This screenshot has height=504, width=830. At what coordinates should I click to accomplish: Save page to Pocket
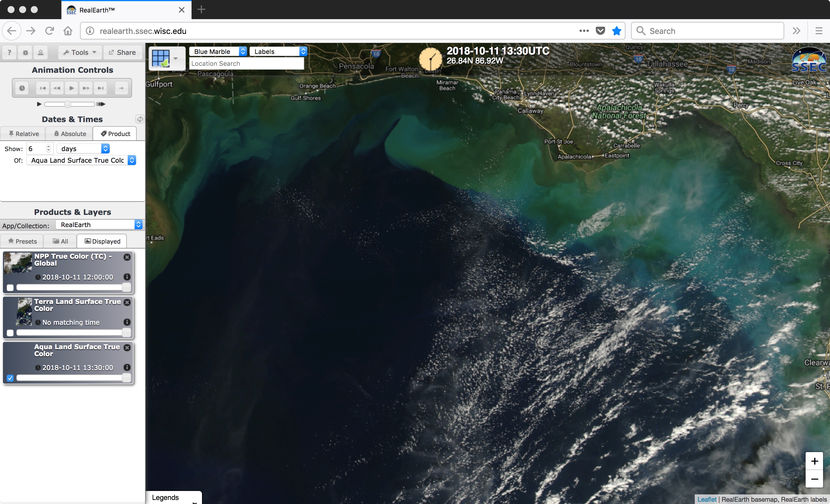coord(600,31)
